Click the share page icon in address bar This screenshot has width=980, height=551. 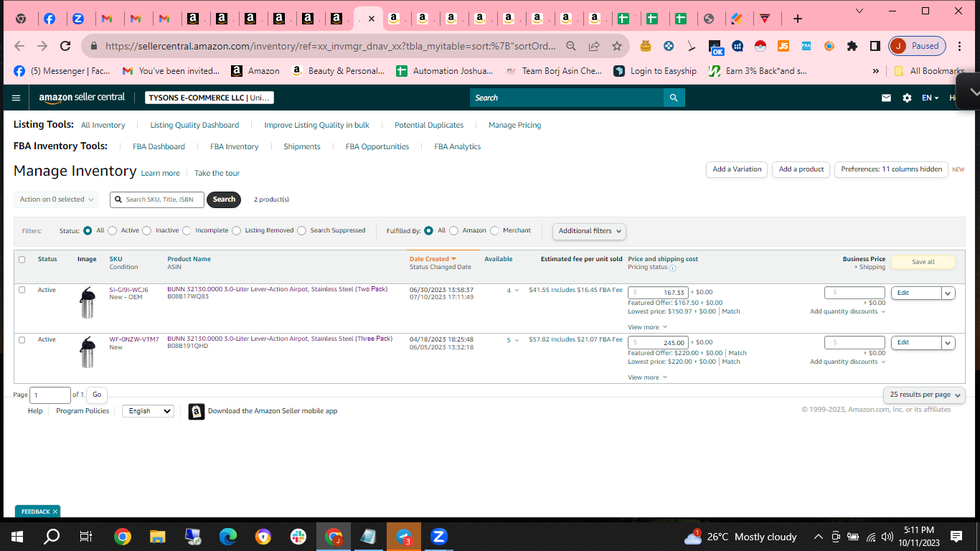594,46
